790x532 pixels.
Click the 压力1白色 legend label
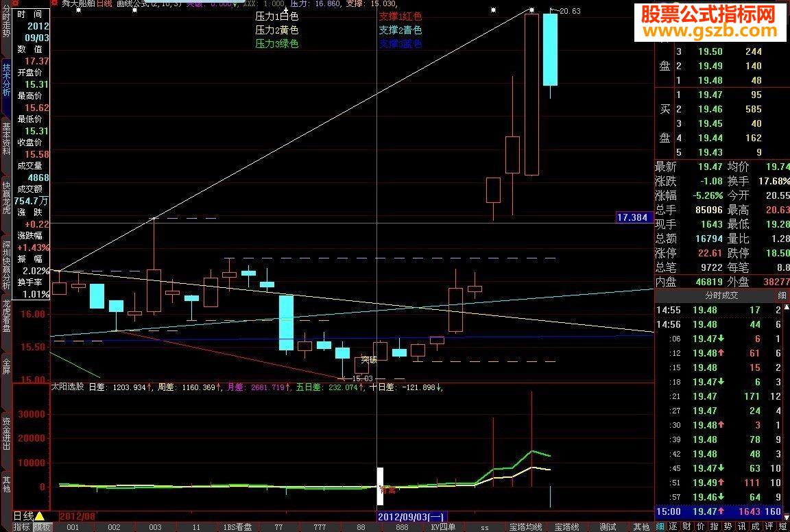coord(276,16)
